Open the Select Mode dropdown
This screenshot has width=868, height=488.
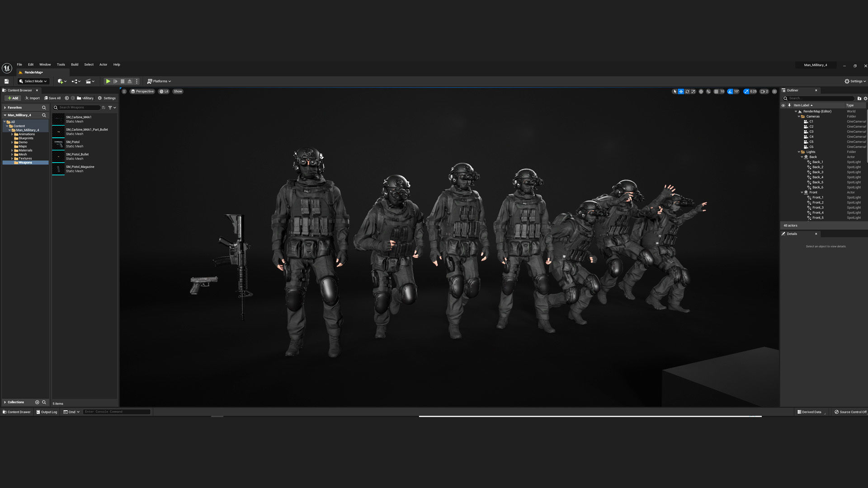33,81
